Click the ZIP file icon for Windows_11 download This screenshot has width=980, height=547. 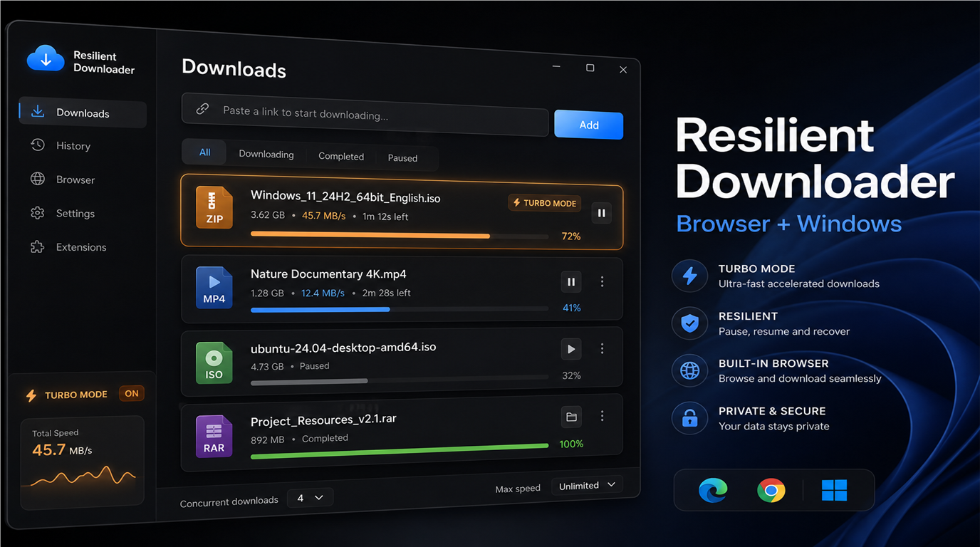coord(214,207)
